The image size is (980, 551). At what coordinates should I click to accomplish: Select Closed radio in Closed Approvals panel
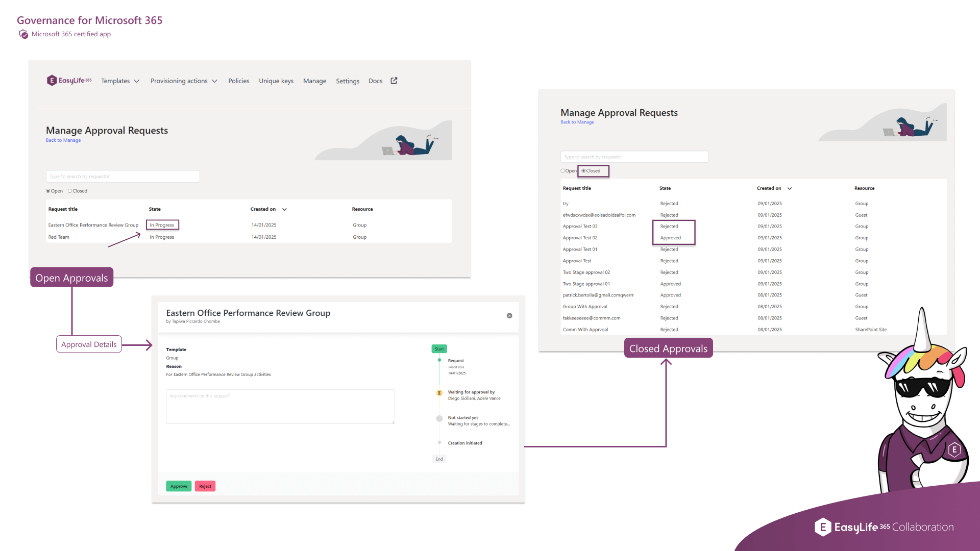[x=583, y=171]
